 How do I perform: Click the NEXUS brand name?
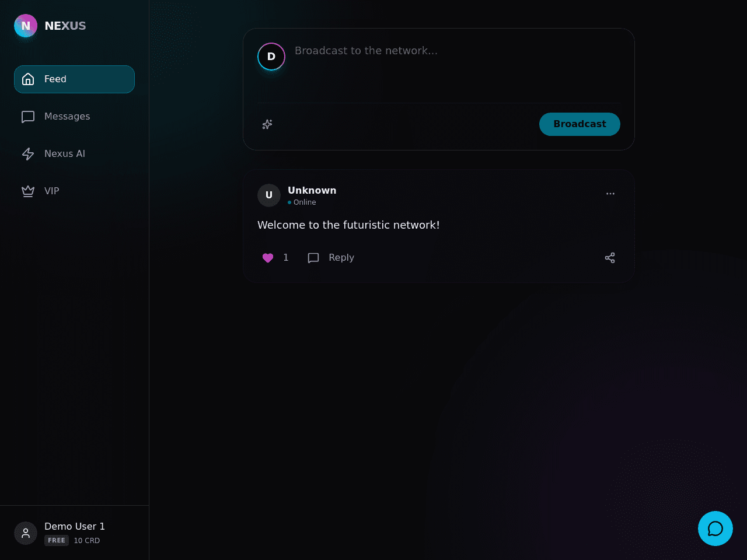pos(65,26)
